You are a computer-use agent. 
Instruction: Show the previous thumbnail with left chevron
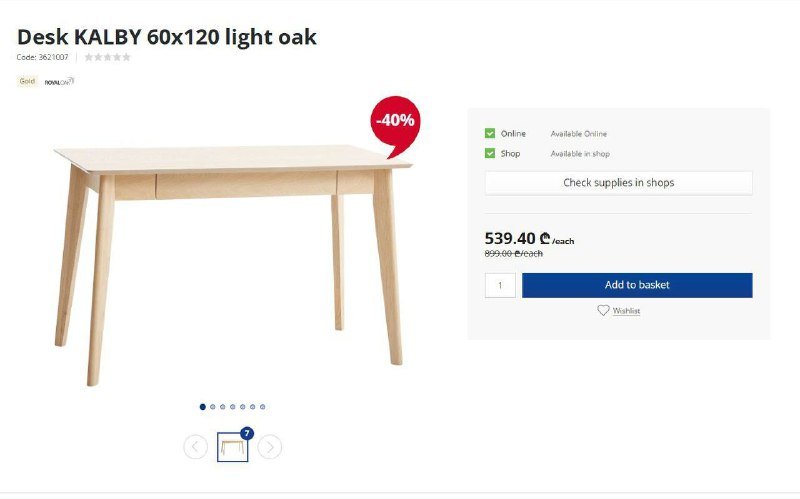tap(196, 447)
